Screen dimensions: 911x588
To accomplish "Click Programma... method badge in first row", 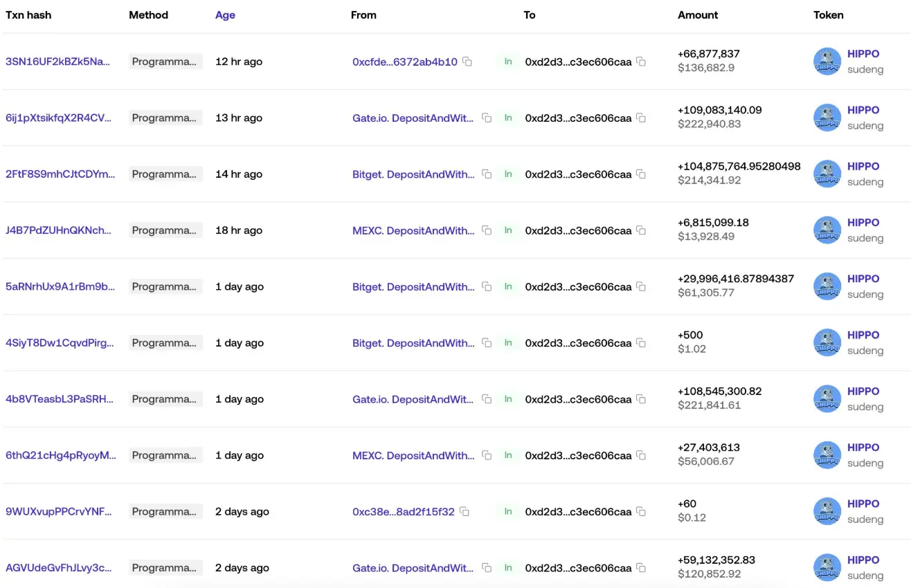I will pyautogui.click(x=165, y=62).
